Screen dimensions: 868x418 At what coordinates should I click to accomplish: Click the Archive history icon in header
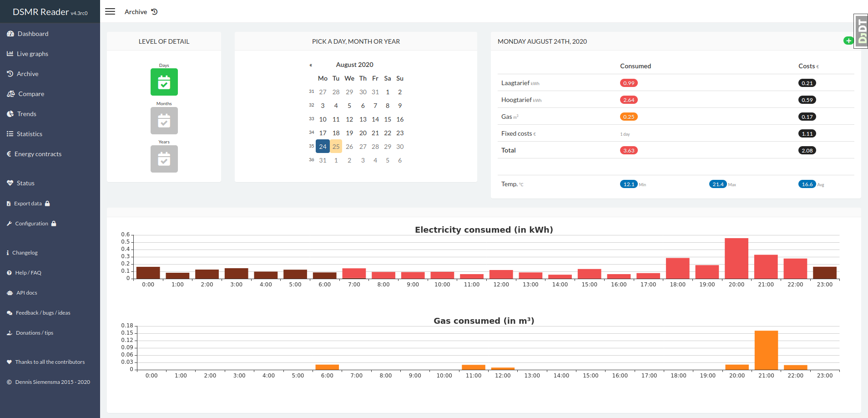pyautogui.click(x=154, y=12)
